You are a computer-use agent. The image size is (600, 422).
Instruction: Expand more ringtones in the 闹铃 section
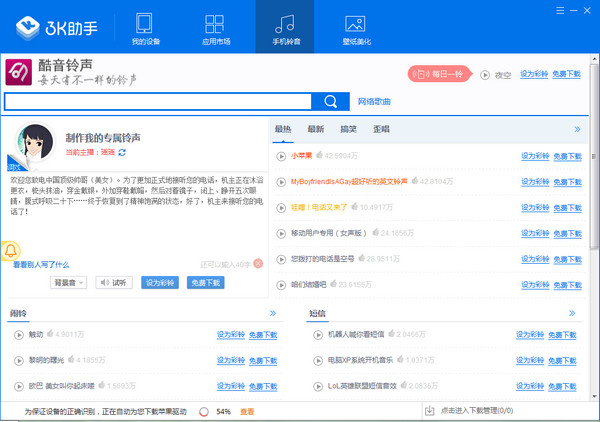[x=274, y=313]
